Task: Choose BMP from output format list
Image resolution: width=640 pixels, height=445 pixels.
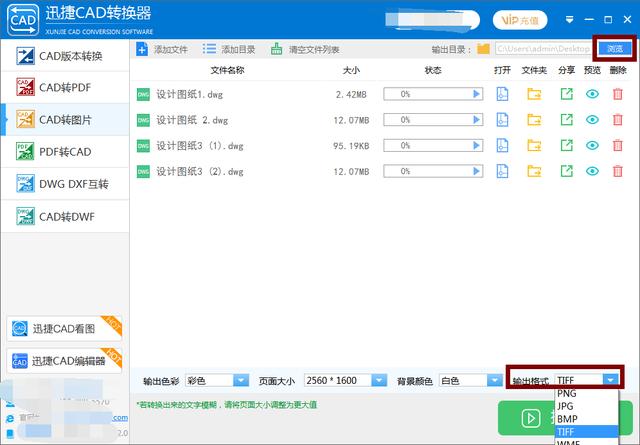Action: [x=587, y=419]
